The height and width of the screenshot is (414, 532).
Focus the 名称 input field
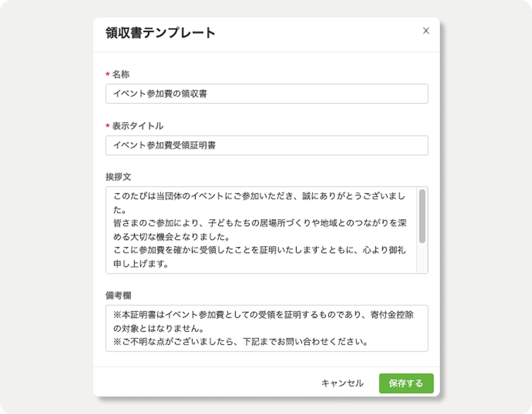(x=267, y=93)
